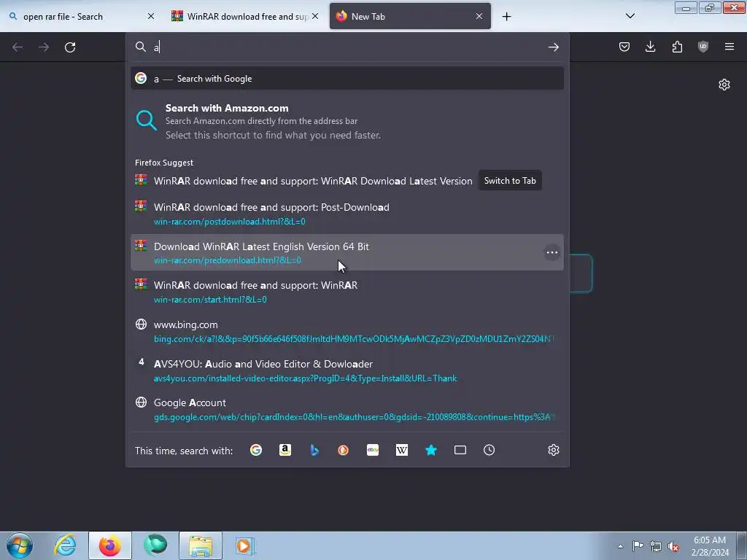Select the New Tab tab
This screenshot has height=560, width=747.
click(410, 17)
